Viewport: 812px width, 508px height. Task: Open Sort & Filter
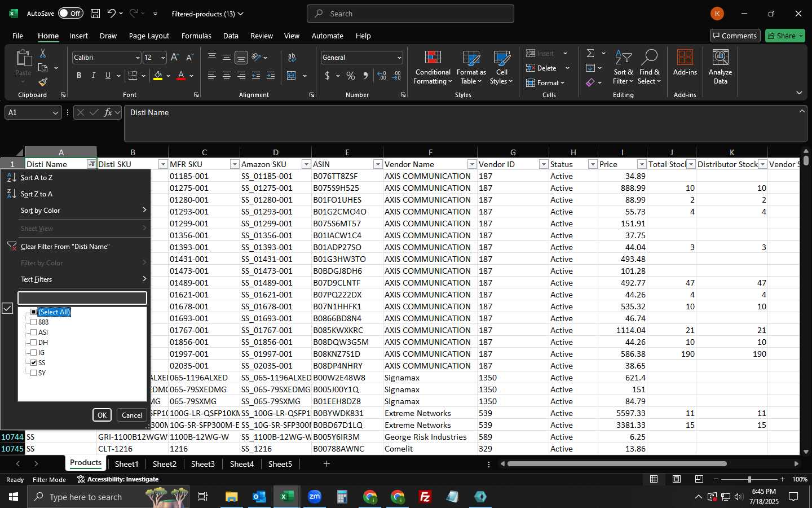[623, 68]
